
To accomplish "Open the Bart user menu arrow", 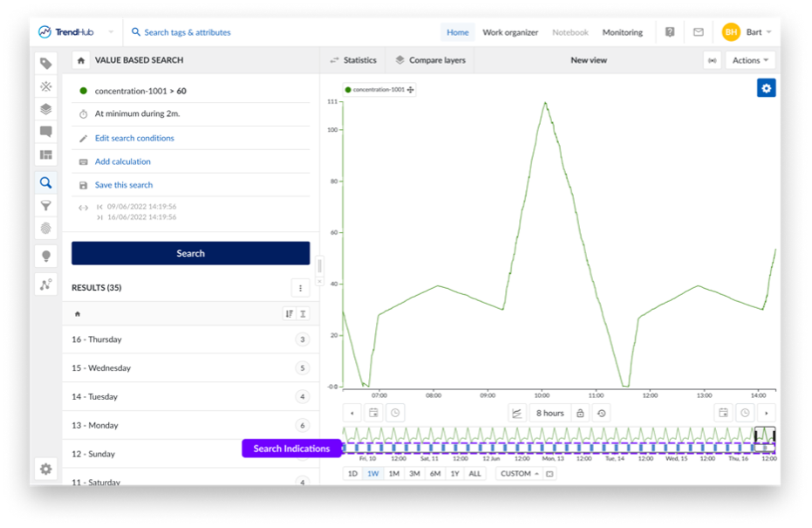I will tap(769, 32).
